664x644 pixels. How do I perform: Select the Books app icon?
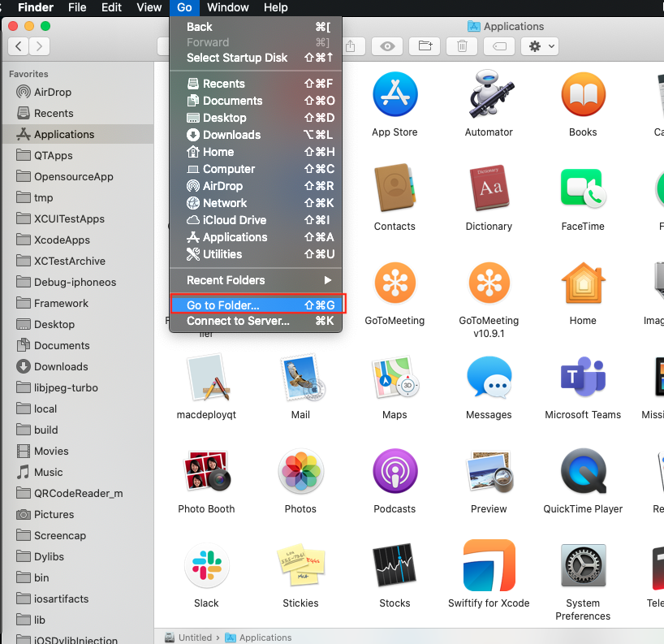pyautogui.click(x=583, y=94)
